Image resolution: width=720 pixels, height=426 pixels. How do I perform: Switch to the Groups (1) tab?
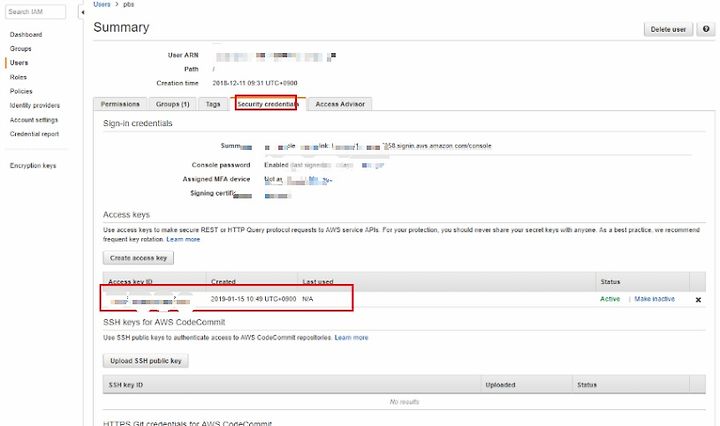click(173, 104)
